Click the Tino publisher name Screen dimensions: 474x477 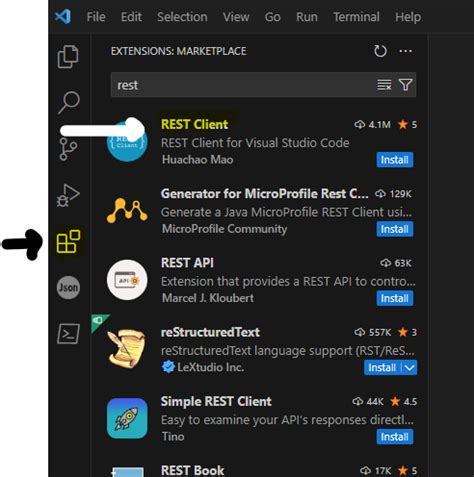(173, 437)
